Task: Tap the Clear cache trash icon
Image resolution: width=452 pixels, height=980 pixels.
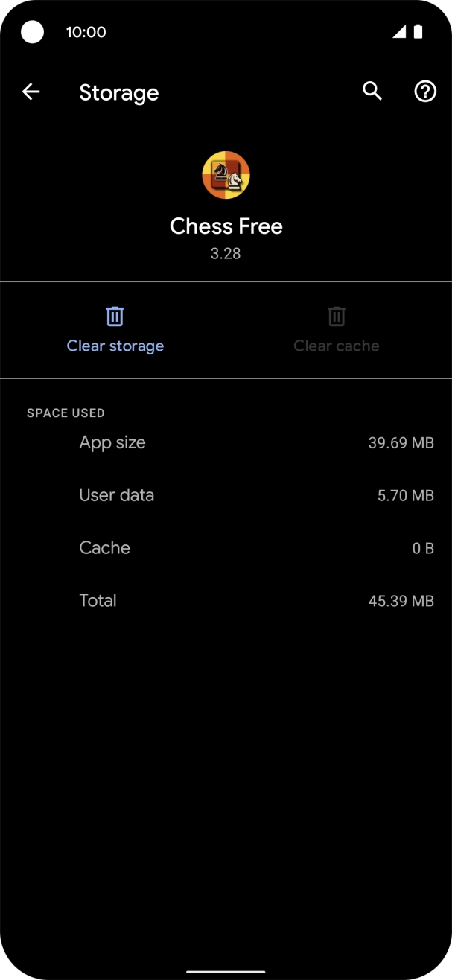Action: click(337, 316)
